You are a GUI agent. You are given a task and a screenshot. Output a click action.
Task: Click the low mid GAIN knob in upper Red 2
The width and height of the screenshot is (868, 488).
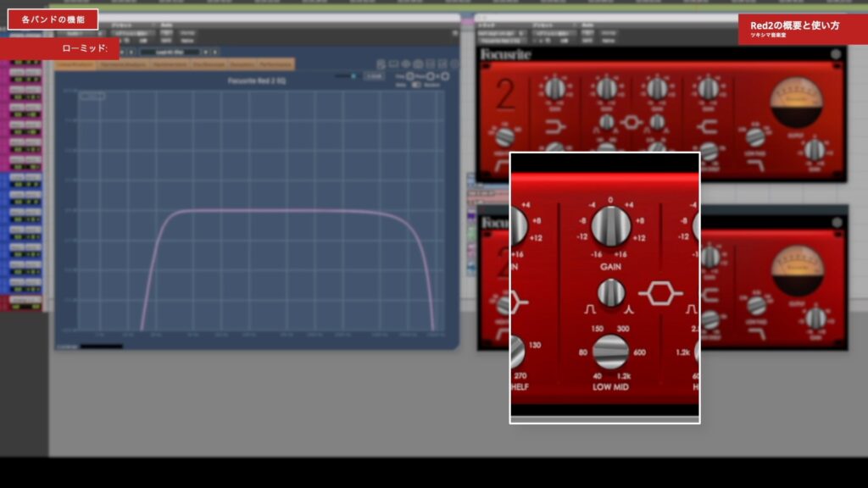606,88
